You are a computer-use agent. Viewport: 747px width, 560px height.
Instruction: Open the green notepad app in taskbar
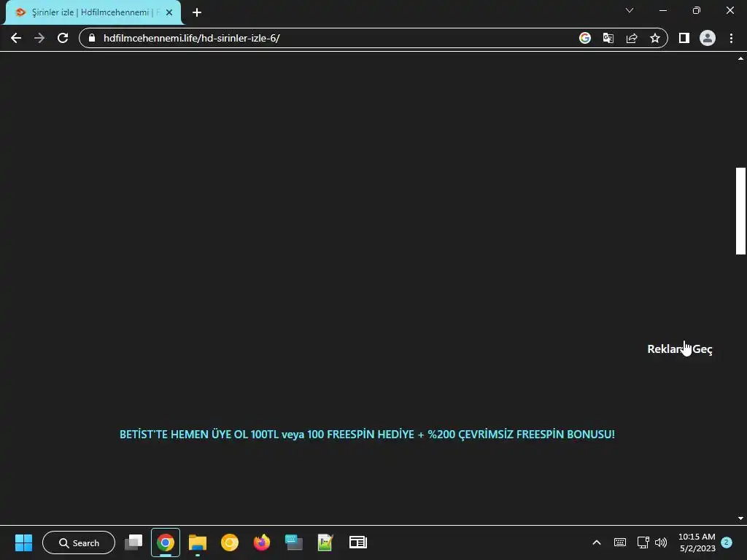(x=325, y=542)
